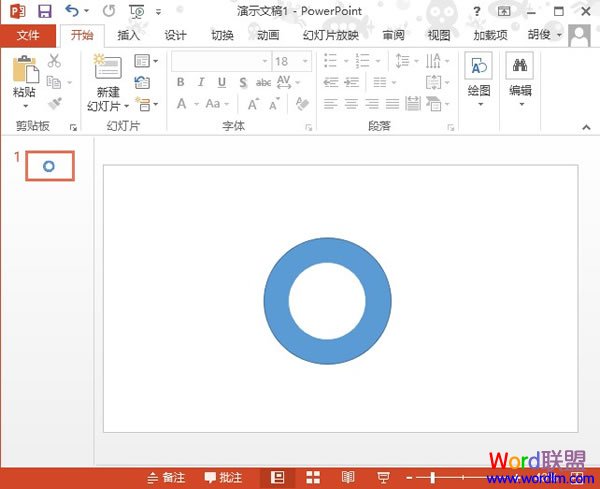Toggle Center paragraph alignment
Viewport: 600px width, 489px height.
pos(351,104)
